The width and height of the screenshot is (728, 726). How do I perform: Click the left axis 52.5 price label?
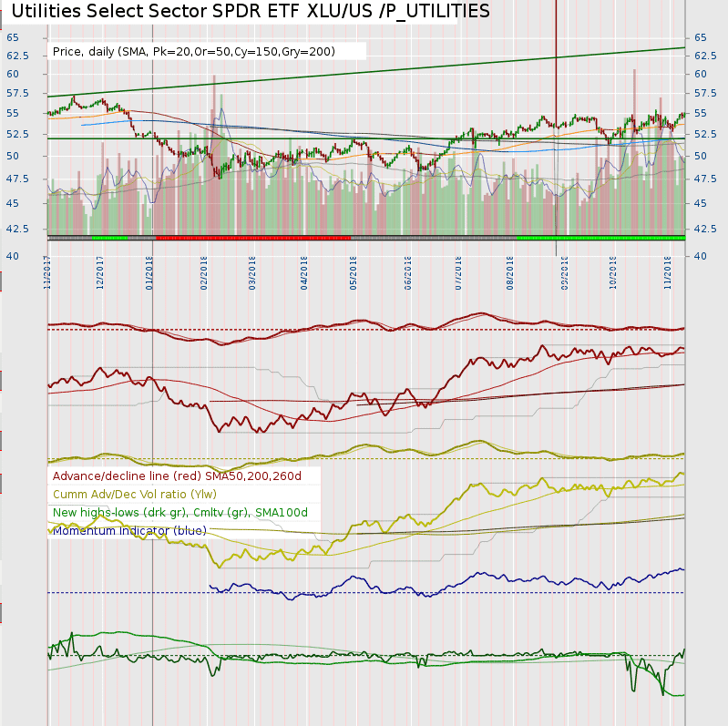coord(17,134)
